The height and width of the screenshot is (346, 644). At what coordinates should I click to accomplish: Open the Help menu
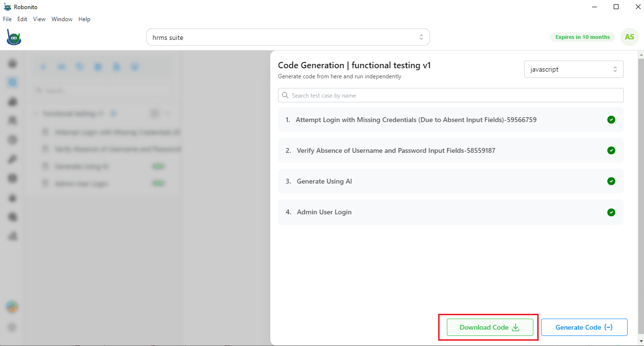85,19
